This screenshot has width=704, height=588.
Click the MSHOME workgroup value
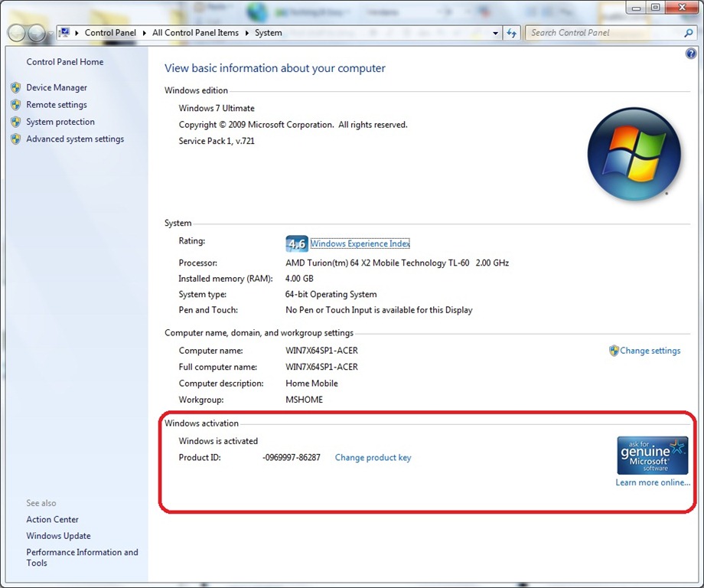[x=304, y=400]
